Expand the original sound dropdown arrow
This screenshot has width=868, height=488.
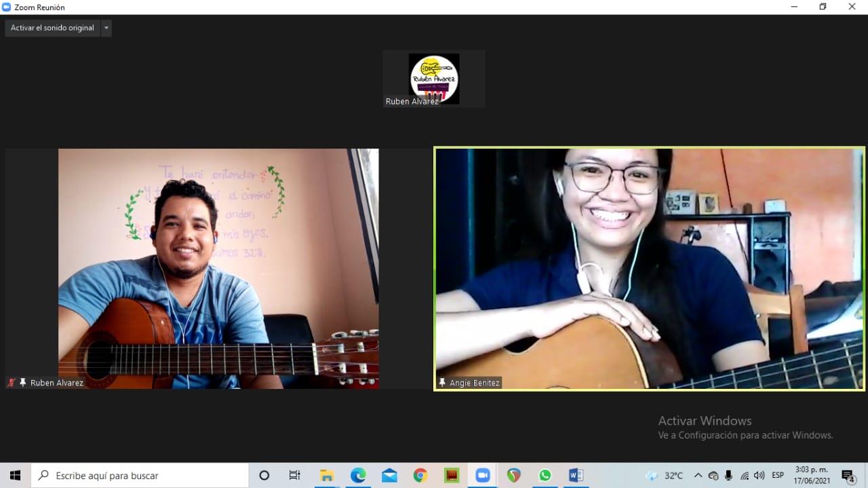106,28
